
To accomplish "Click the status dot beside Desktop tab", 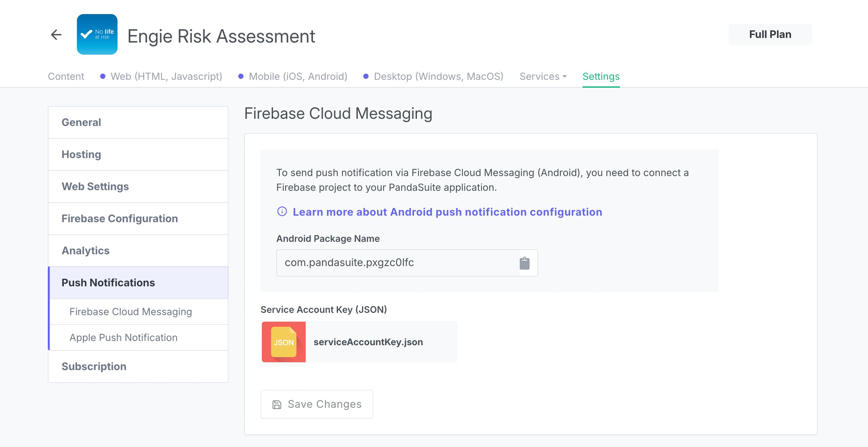I will tap(366, 76).
